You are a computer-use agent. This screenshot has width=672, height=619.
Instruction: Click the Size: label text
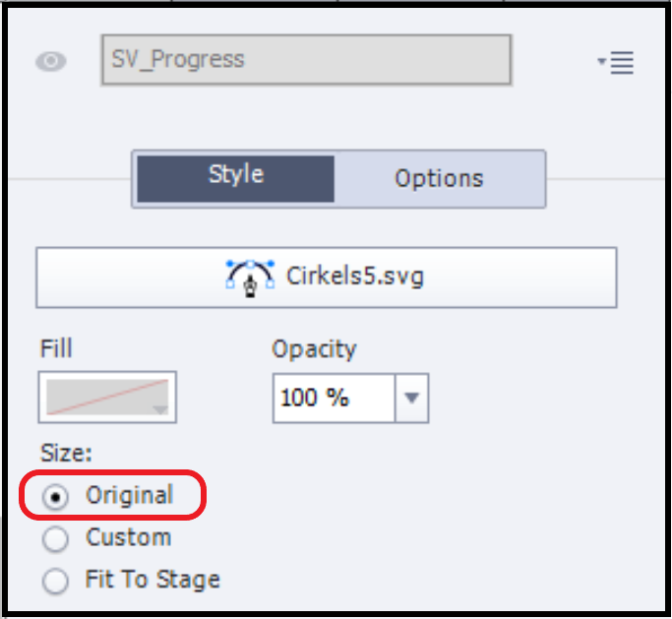65,453
